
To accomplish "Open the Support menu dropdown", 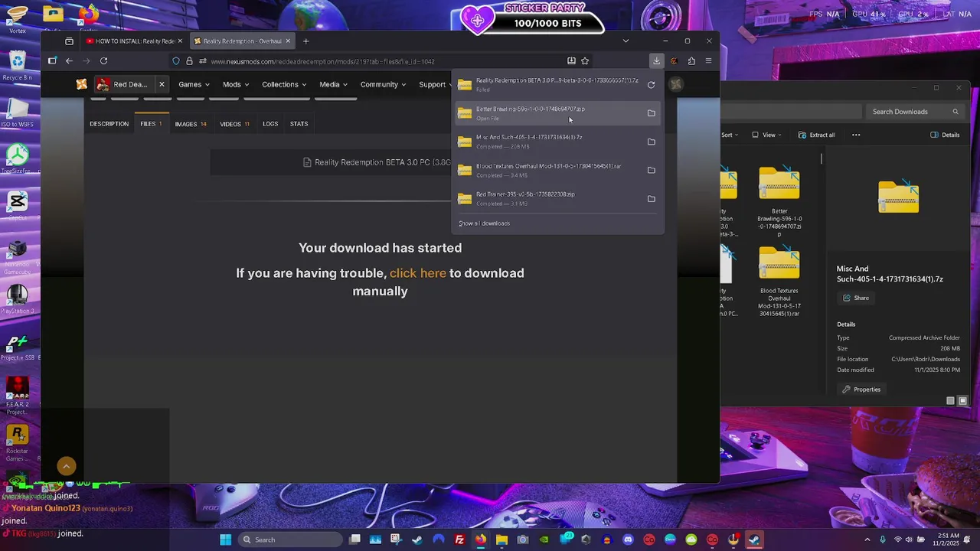I will point(435,84).
